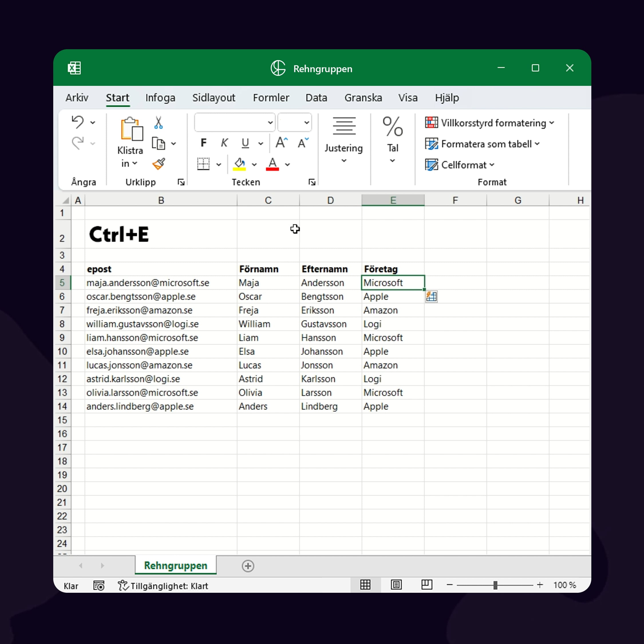
Task: Toggle underline formatting with the U button
Action: [x=245, y=143]
